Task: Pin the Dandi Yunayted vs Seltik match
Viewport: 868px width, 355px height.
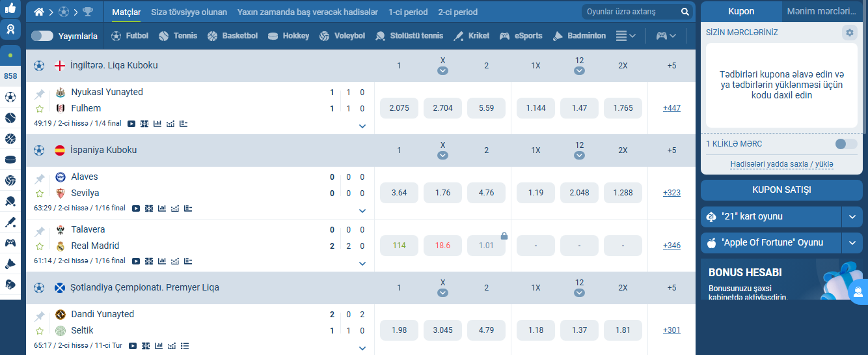Action: 40,316
